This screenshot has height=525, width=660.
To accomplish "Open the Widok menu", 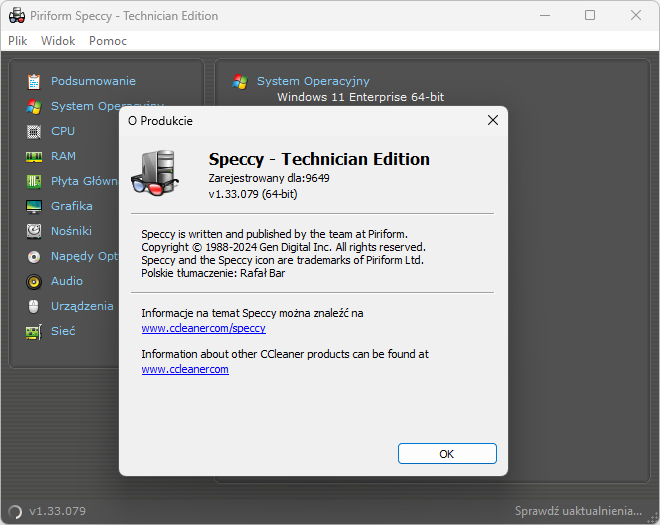I will [x=58, y=41].
